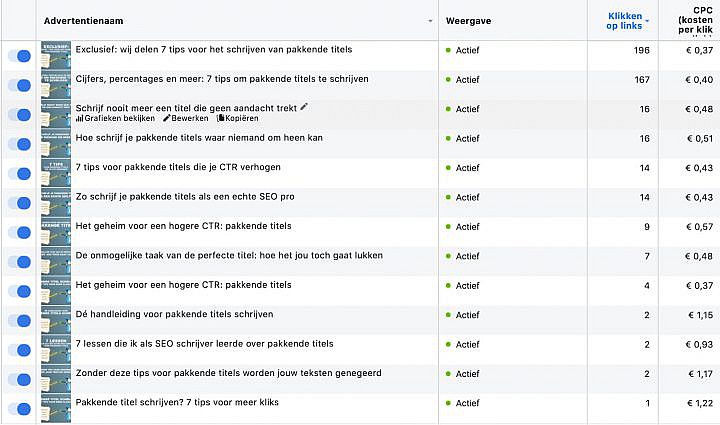Open thumbnail of 'Hoe schrijf je pakkende titels' ad
Image resolution: width=720 pixels, height=425 pixels.
pos(56,144)
